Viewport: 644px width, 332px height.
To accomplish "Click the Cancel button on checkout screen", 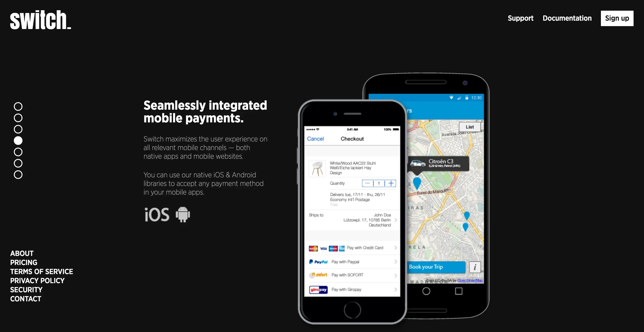I will click(x=316, y=138).
